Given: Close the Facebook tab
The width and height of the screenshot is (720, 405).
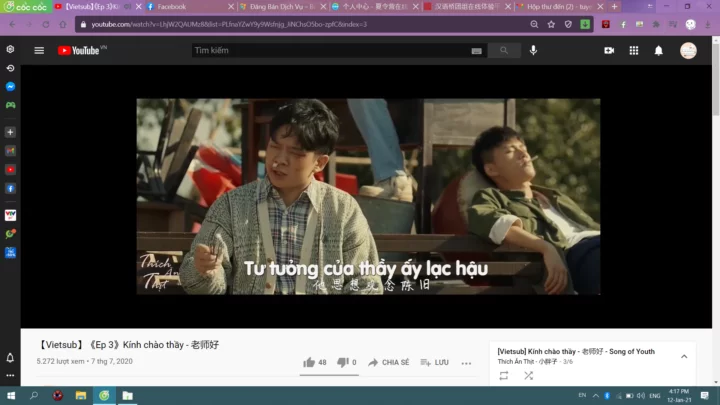Looking at the screenshot, I should (x=231, y=6).
